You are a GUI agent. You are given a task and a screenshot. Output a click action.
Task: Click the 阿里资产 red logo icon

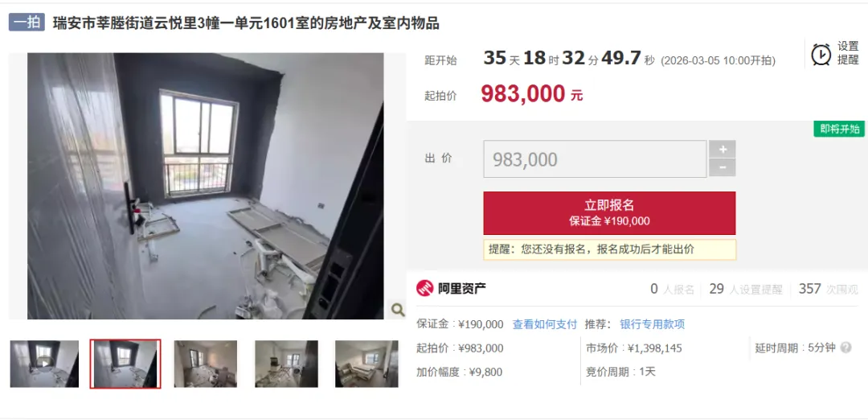pyautogui.click(x=425, y=288)
